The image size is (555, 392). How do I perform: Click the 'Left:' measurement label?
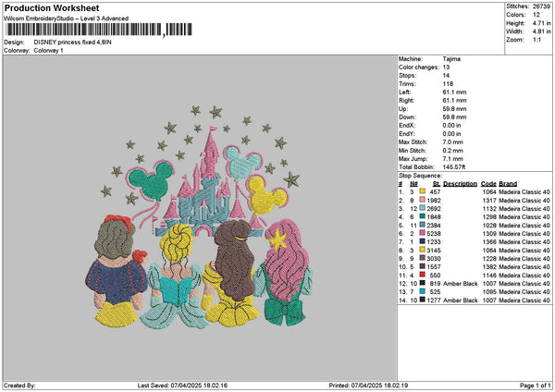(404, 92)
